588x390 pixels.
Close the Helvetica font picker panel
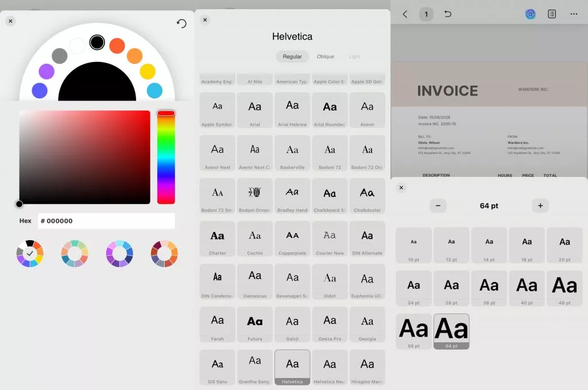[205, 20]
